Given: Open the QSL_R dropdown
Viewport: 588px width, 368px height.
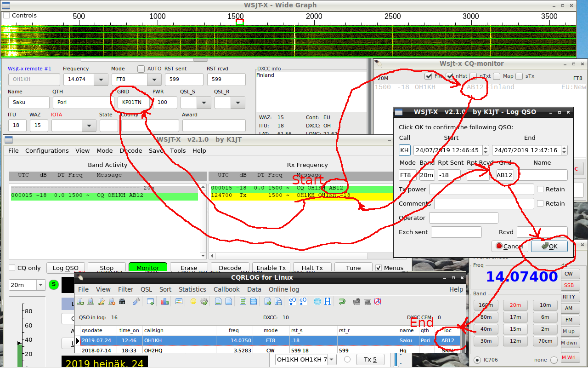Looking at the screenshot, I should 237,103.
